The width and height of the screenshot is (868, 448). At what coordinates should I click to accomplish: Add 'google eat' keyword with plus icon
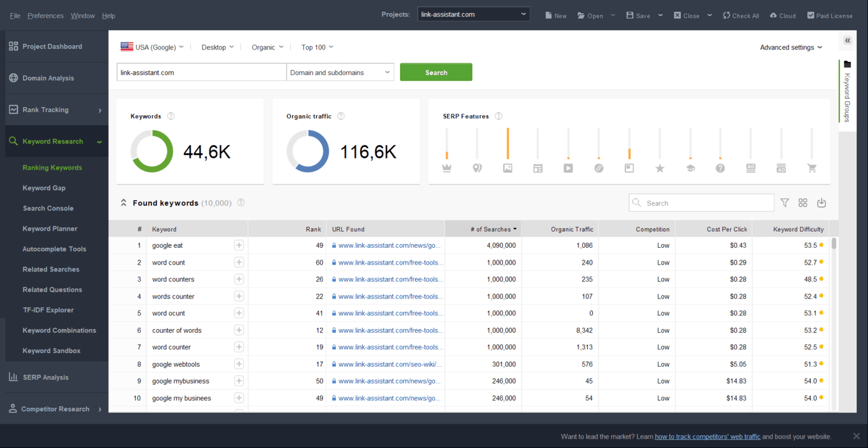[x=239, y=245]
